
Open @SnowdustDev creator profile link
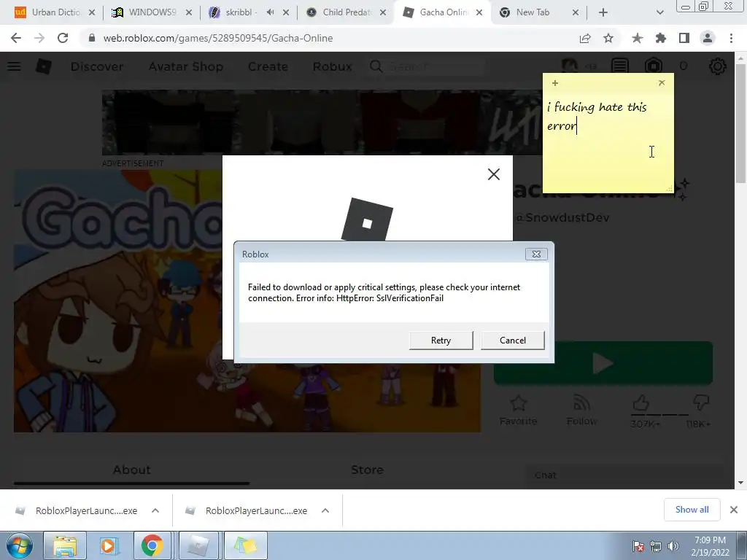click(x=562, y=217)
